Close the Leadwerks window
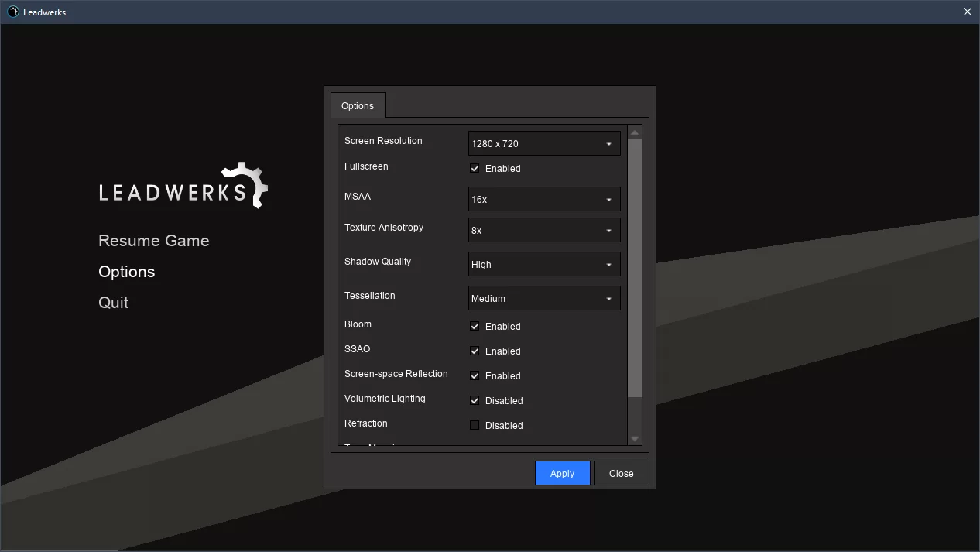 (967, 12)
